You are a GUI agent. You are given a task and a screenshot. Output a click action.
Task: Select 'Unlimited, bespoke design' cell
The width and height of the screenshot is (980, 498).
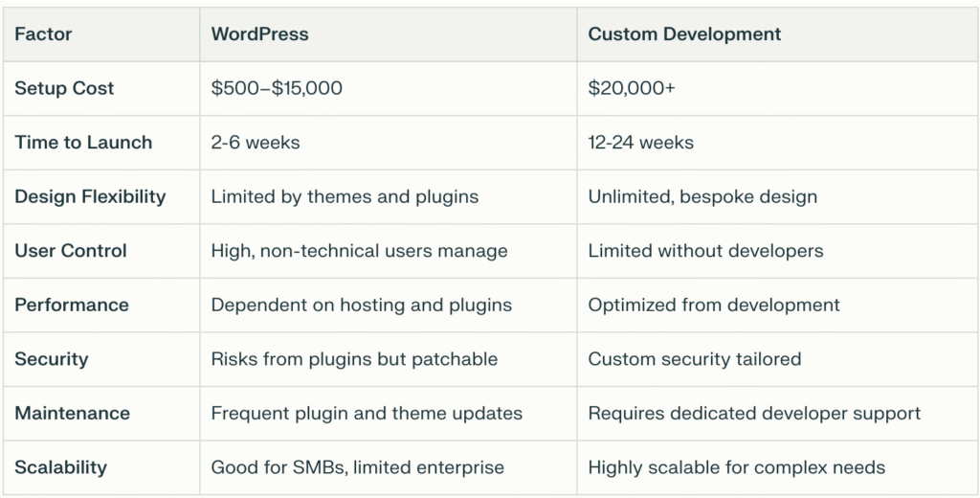702,196
